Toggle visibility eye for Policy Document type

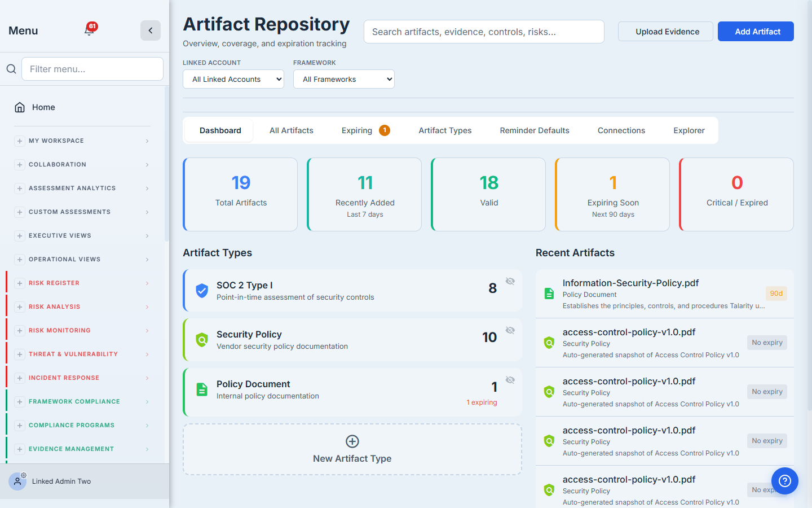pos(510,380)
